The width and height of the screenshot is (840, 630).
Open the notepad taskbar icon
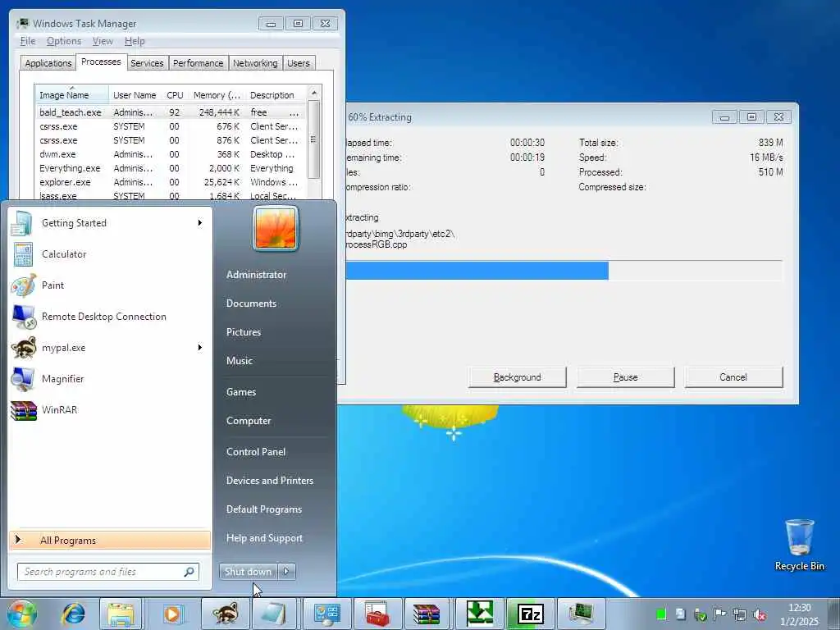click(x=274, y=614)
